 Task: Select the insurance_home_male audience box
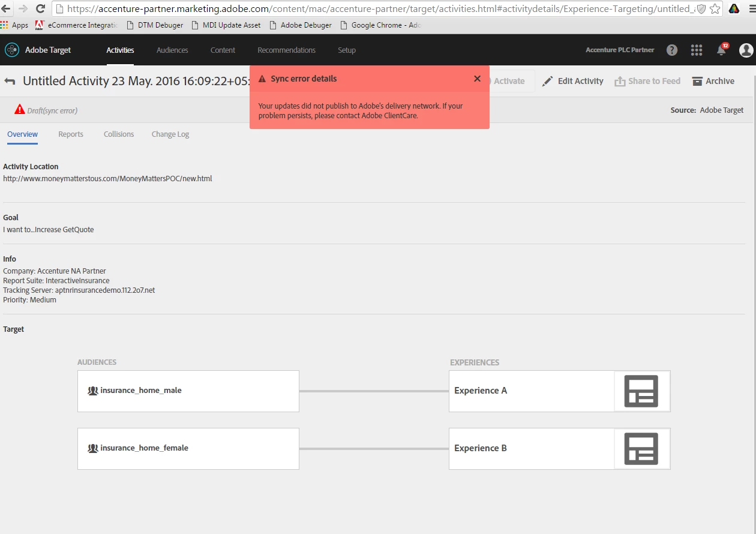tap(188, 391)
